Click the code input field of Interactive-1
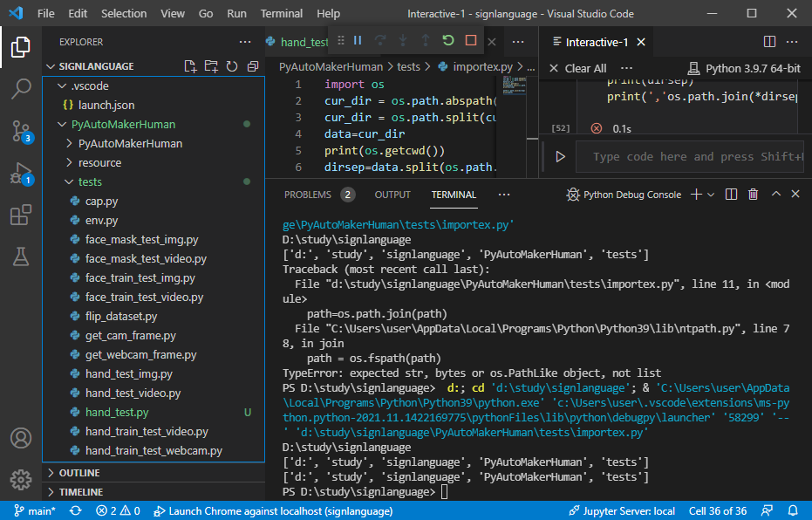 pyautogui.click(x=690, y=156)
